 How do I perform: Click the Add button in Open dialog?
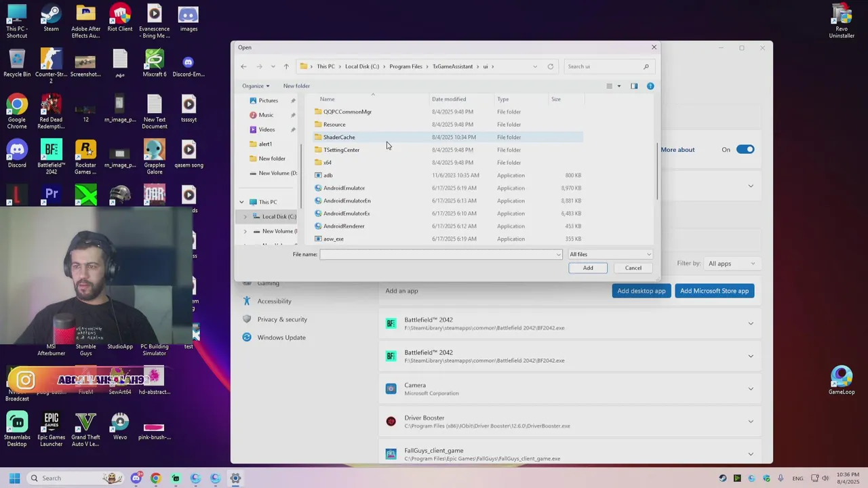pyautogui.click(x=588, y=268)
